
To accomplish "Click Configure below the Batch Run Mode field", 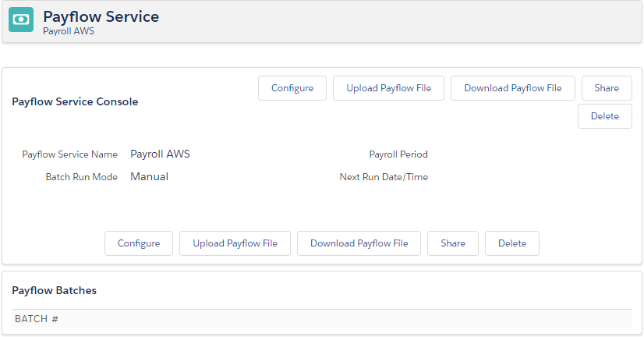I will point(139,243).
